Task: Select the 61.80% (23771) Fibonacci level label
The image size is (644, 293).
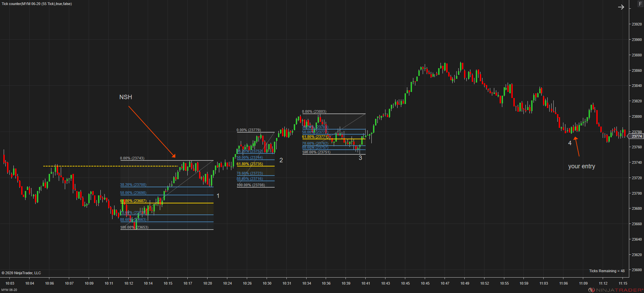Action: tap(315, 137)
